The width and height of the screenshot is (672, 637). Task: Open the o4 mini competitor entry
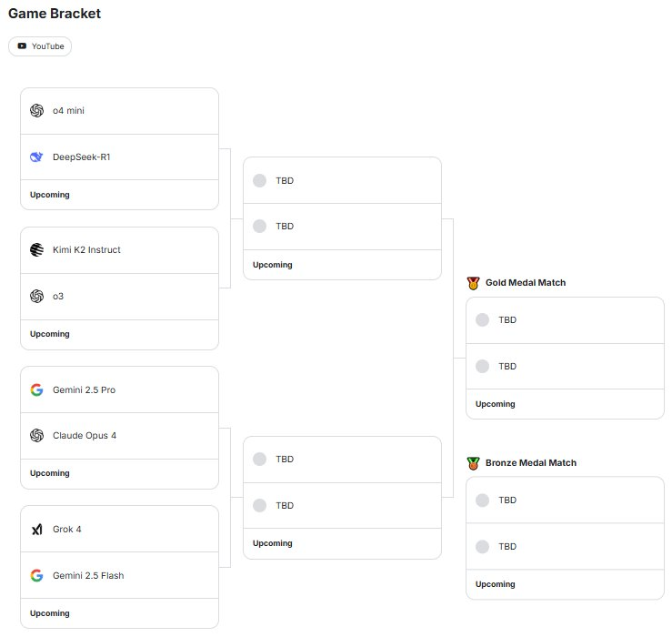click(x=69, y=111)
